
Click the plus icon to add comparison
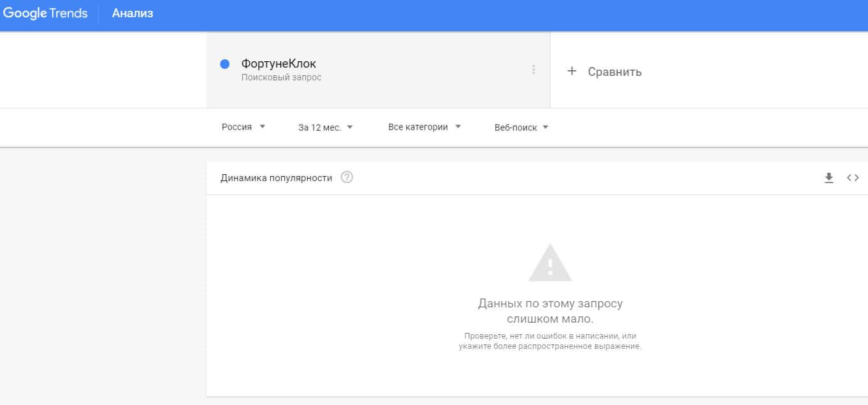(572, 71)
